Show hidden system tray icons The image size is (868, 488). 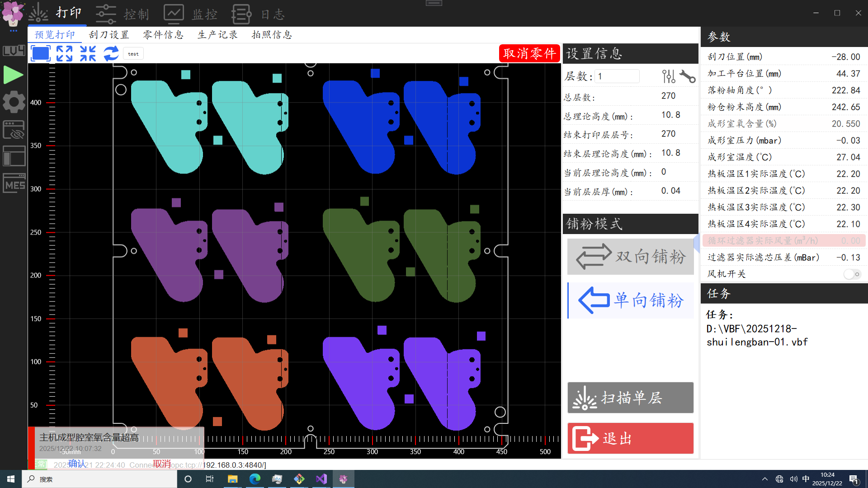765,479
